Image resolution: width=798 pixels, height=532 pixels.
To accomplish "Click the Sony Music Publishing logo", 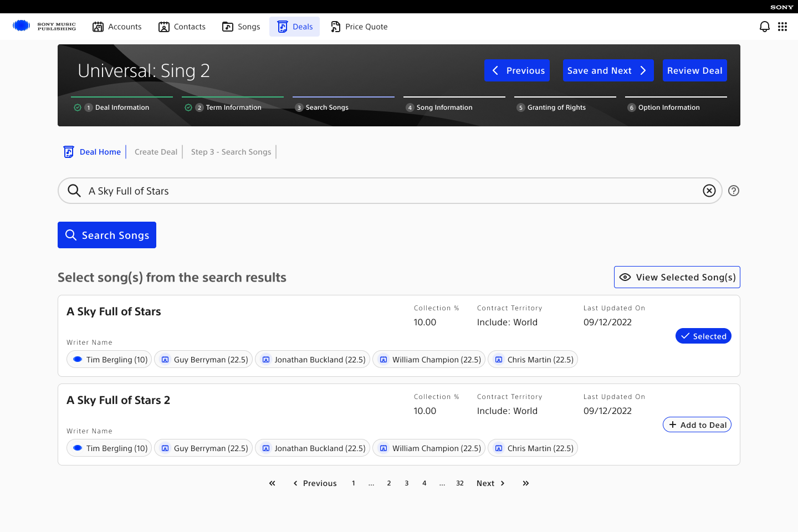I will click(44, 26).
